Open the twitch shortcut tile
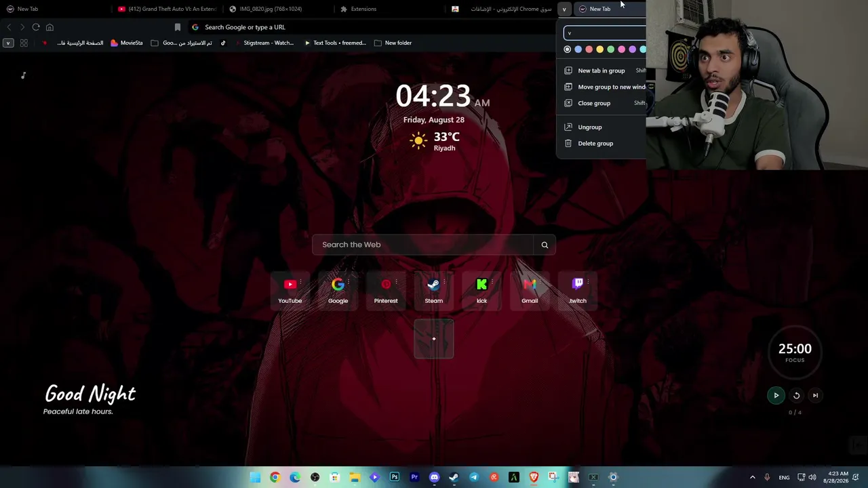Screen dimensions: 868x488 [578, 291]
